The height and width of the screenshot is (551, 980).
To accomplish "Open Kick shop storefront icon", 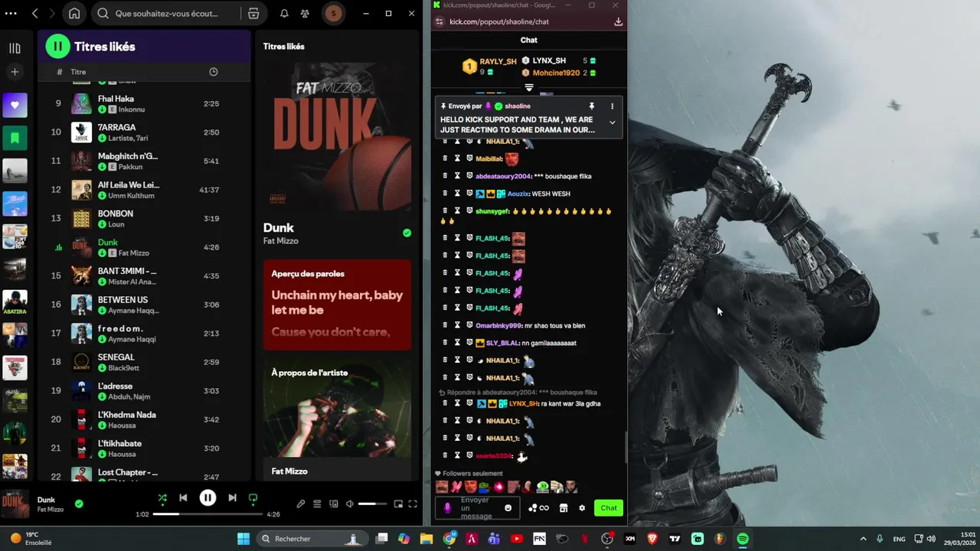I will pyautogui.click(x=563, y=508).
